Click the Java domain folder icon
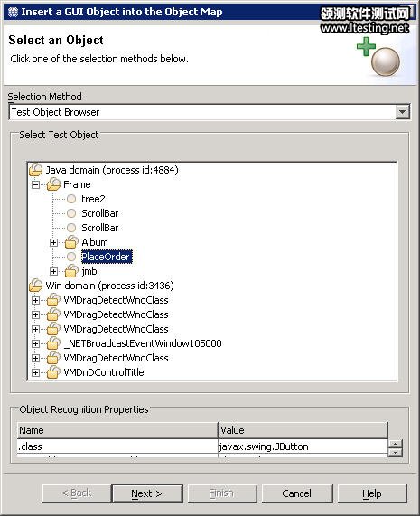Image resolution: width=420 pixels, height=516 pixels. pyautogui.click(x=35, y=170)
